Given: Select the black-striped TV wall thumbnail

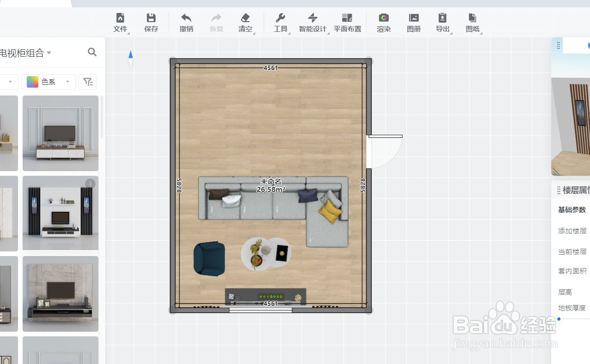Looking at the screenshot, I should (x=60, y=214).
